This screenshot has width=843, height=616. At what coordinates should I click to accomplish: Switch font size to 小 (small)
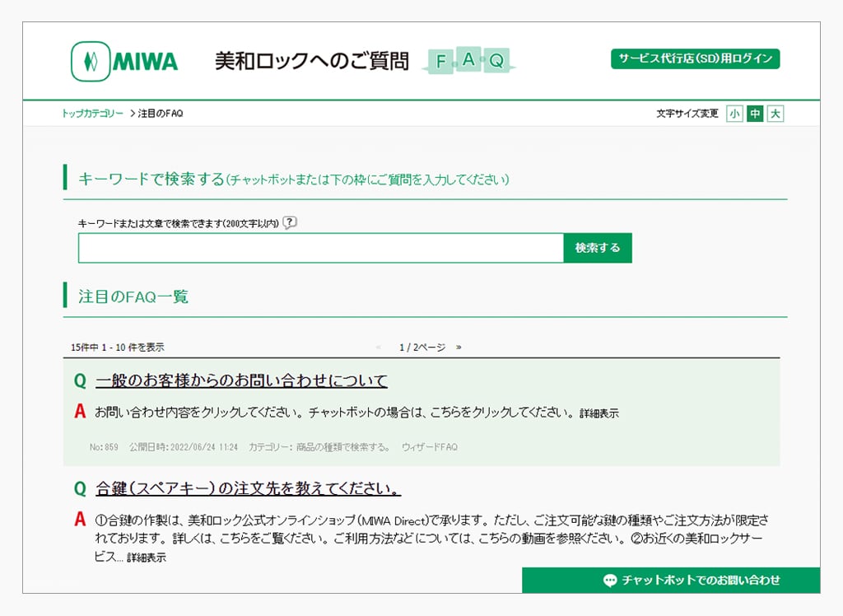(734, 114)
